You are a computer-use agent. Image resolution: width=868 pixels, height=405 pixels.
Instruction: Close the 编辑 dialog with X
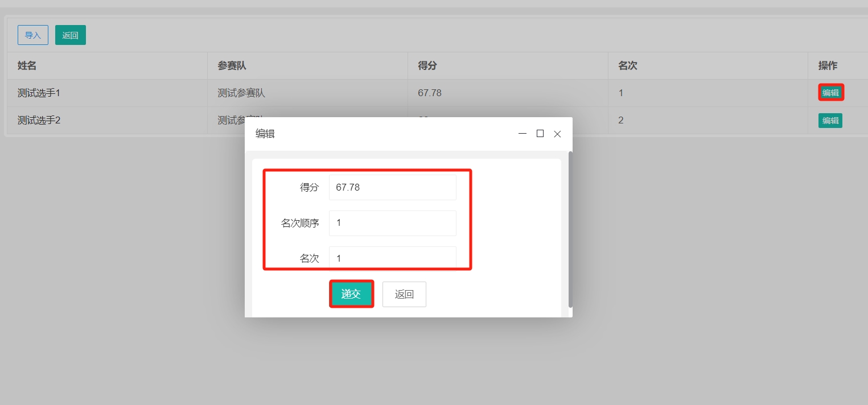click(557, 134)
